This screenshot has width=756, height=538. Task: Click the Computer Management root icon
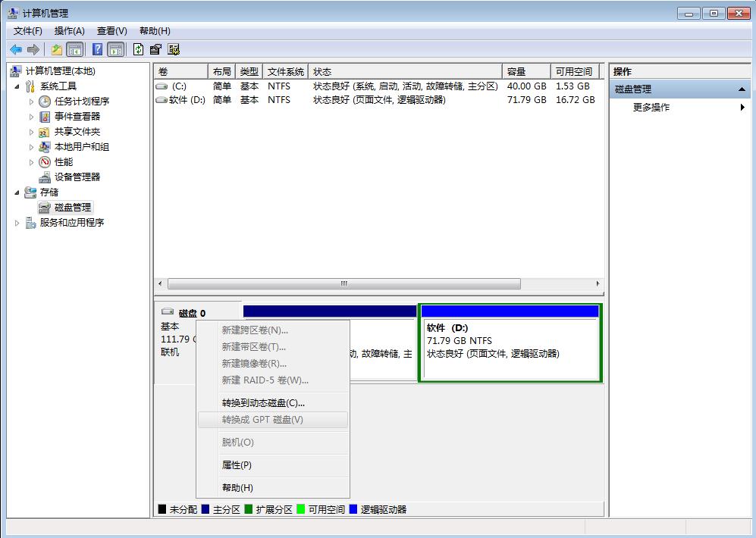coord(15,70)
